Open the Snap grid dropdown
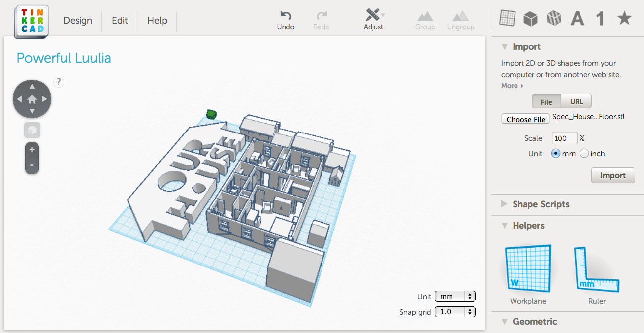Screen dimensions: 644x333 pos(455,312)
